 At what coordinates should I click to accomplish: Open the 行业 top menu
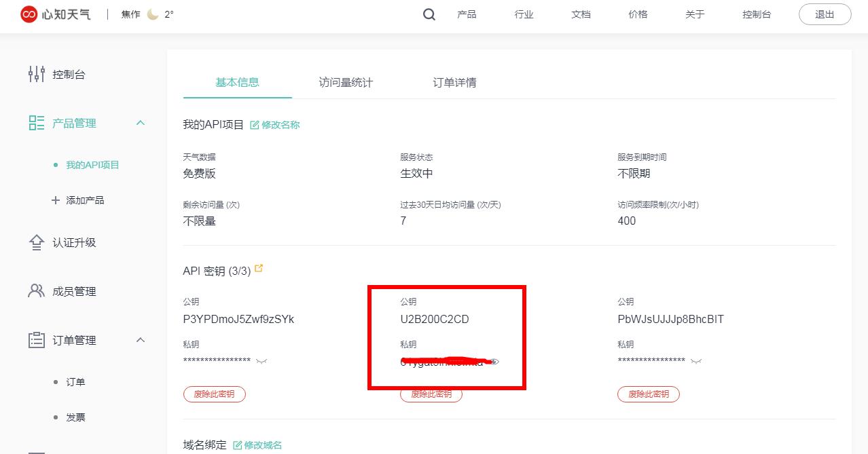tap(524, 14)
